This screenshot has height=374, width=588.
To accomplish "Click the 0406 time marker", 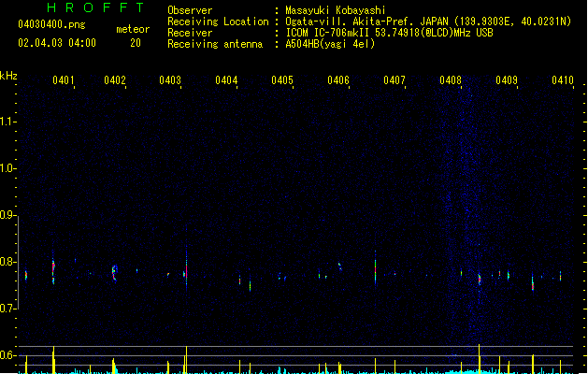I will 338,80.
